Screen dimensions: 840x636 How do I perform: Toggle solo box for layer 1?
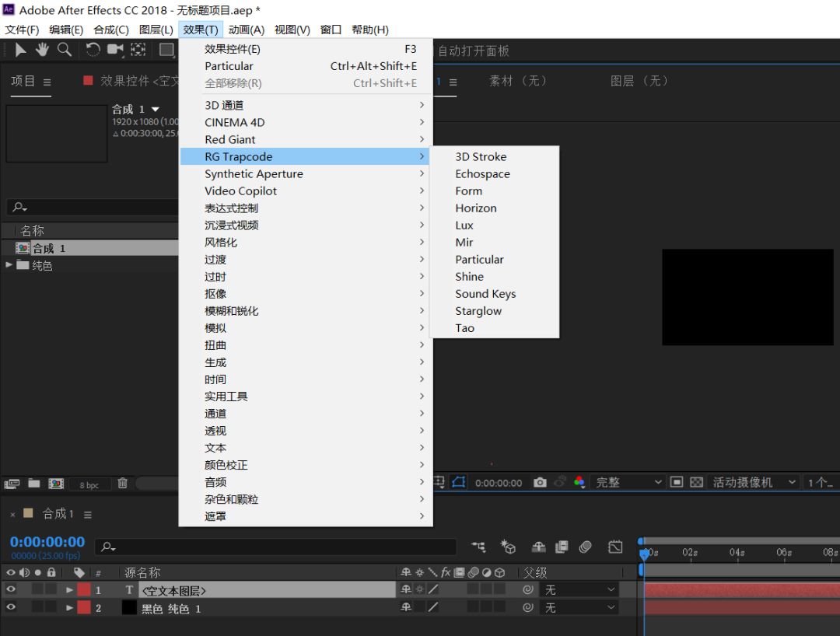click(37, 589)
